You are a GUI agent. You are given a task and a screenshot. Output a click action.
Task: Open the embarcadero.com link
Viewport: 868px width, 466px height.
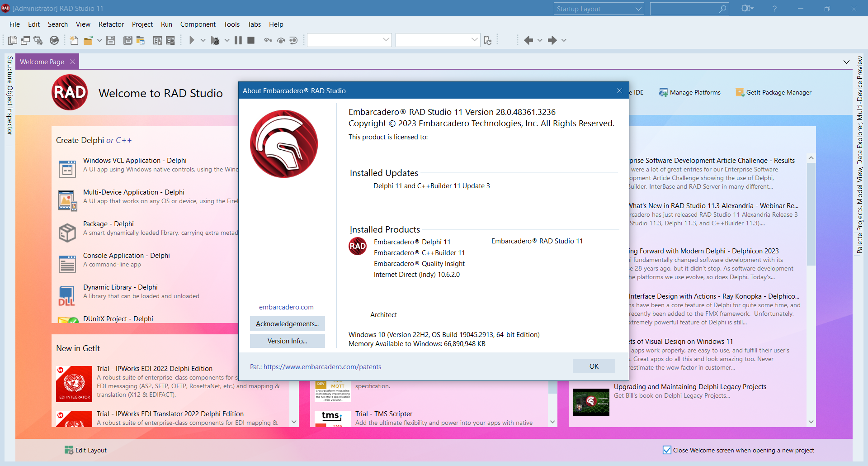pos(286,307)
